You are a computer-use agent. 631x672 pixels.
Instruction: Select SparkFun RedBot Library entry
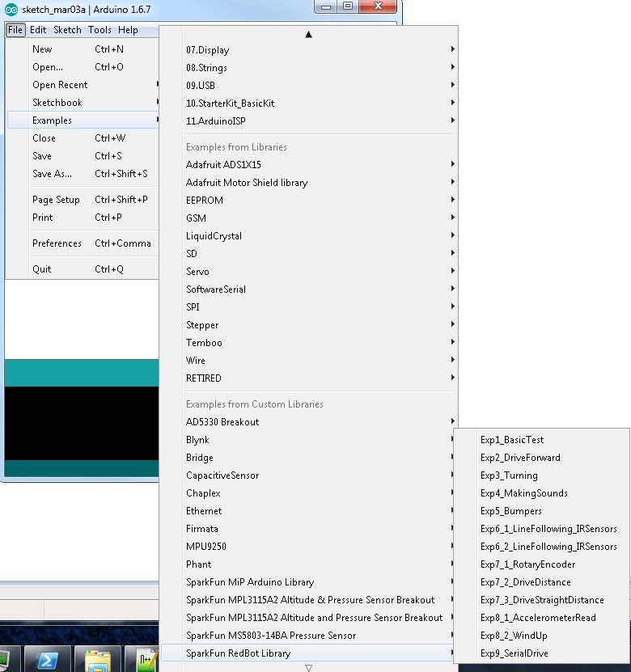[307, 653]
